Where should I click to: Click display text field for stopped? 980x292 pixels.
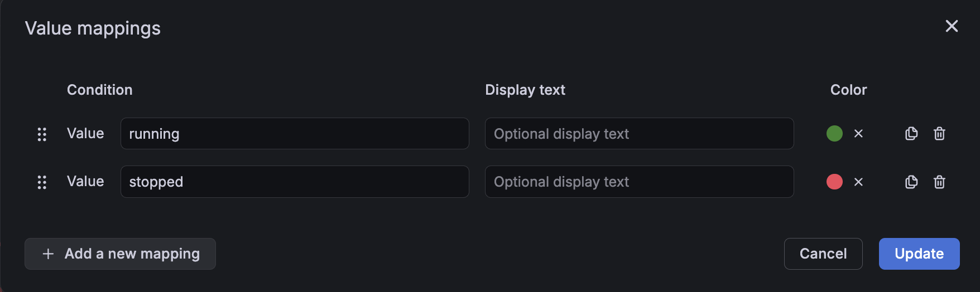click(x=639, y=182)
